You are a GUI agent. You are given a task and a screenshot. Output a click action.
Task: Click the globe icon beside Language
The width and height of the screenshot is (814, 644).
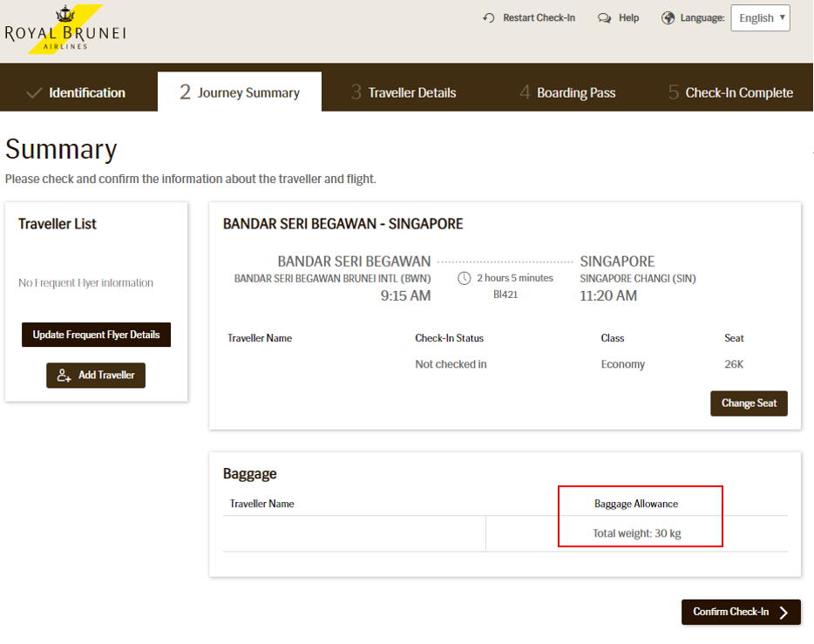tap(668, 18)
